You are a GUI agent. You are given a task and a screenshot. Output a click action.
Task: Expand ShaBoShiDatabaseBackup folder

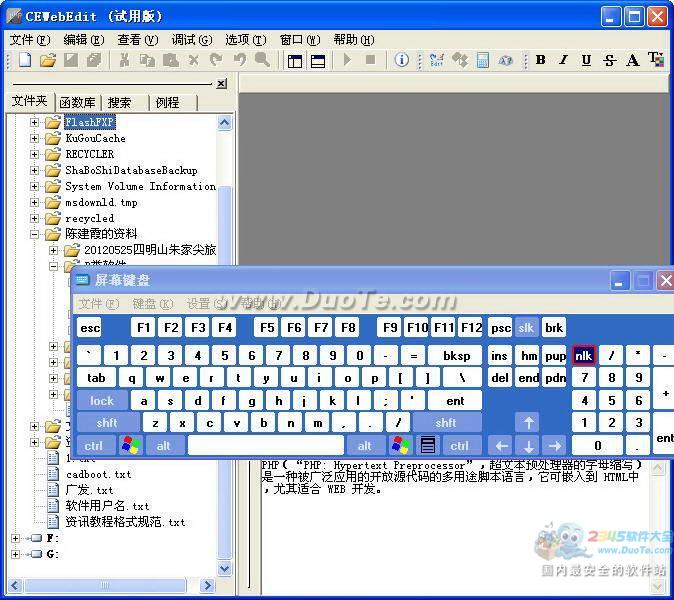[x=34, y=170]
